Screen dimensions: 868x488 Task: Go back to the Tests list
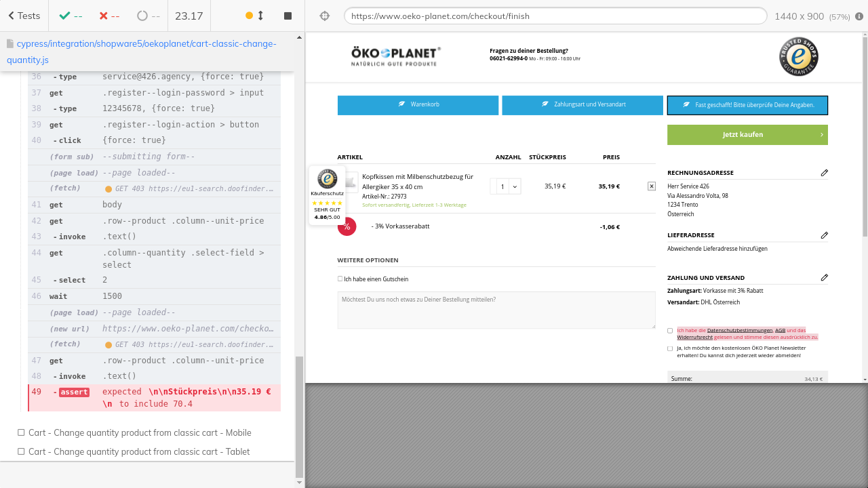point(24,16)
